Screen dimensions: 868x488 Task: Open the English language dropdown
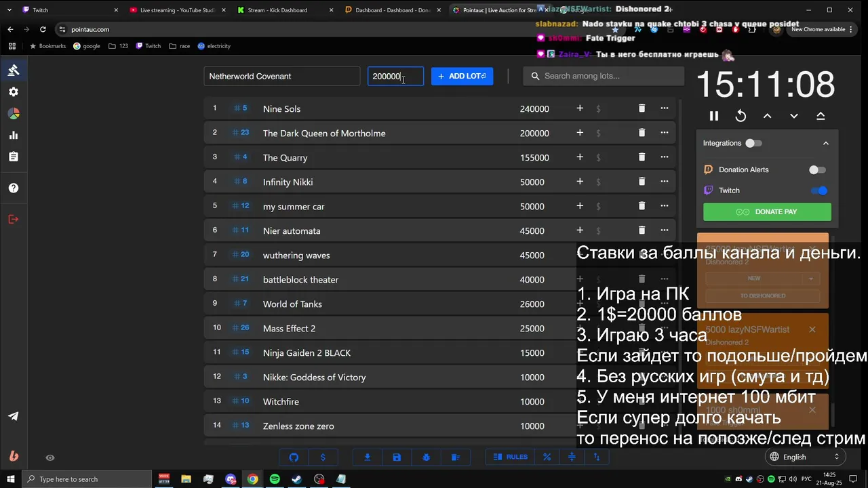(804, 457)
